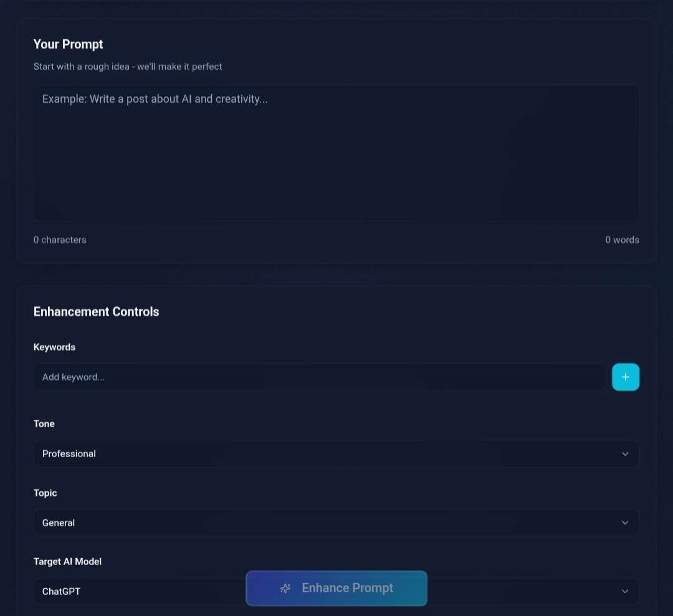Click the sparkle icon on Enhance Prompt
The height and width of the screenshot is (616, 673).
[285, 588]
